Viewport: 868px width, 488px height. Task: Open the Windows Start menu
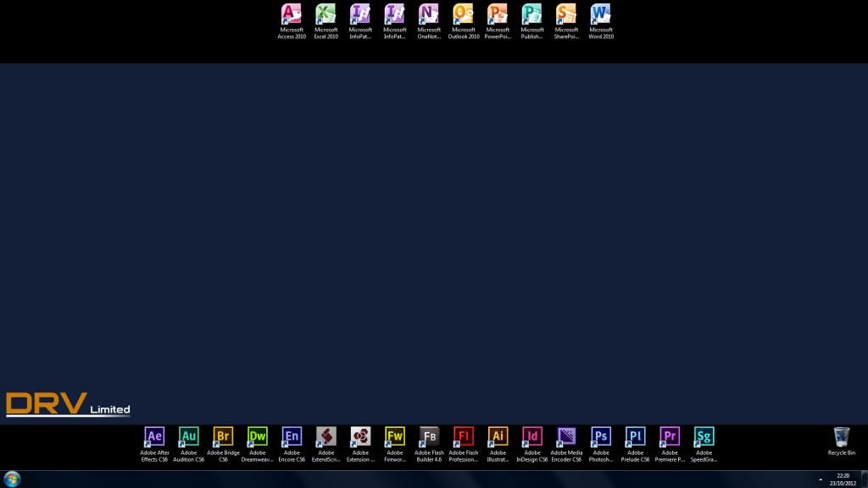pos(12,479)
